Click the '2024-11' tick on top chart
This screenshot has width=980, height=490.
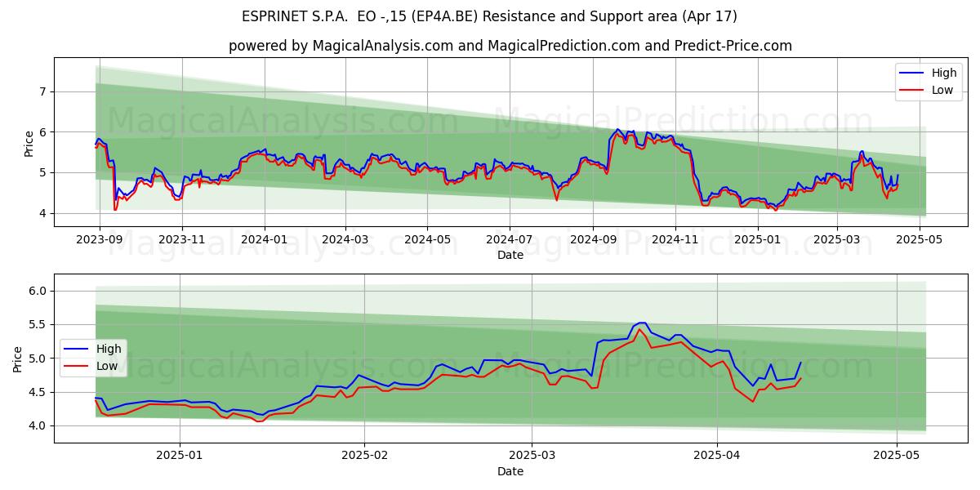pyautogui.click(x=675, y=238)
